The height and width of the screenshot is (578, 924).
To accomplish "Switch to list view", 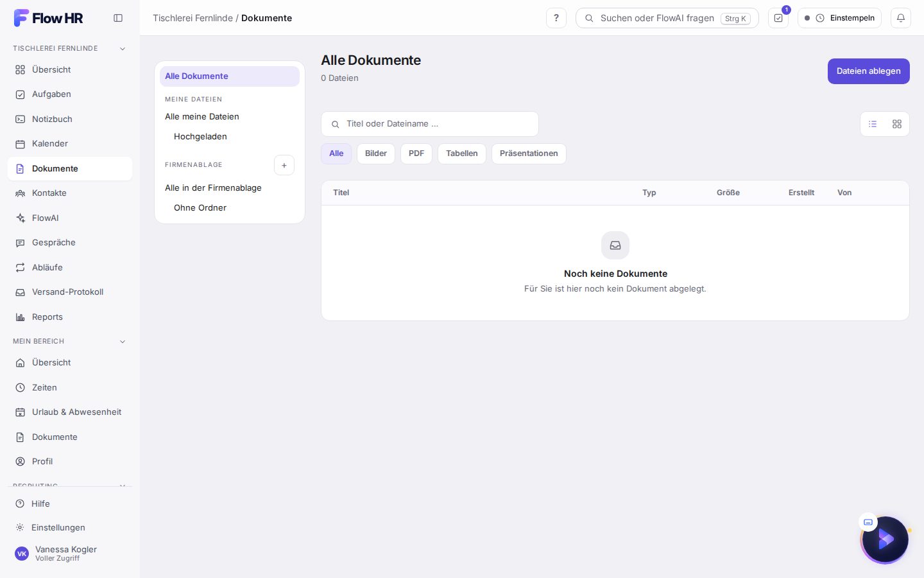I will pyautogui.click(x=873, y=124).
